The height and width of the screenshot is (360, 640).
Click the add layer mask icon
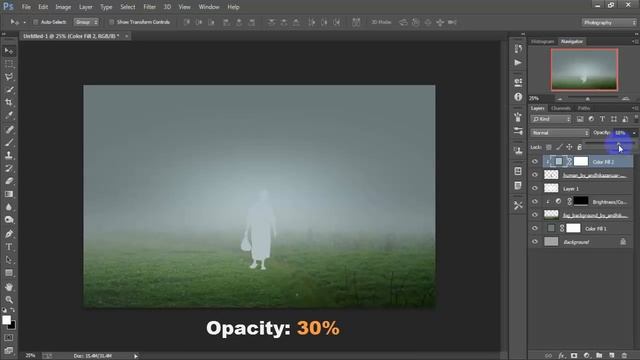coord(574,356)
